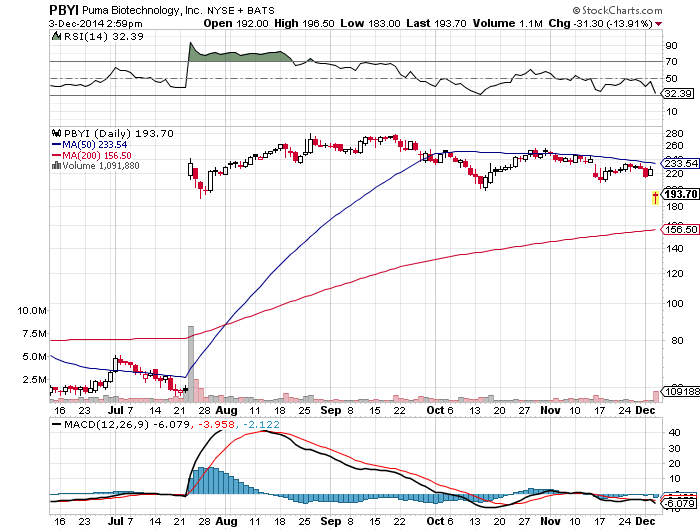Click the MACD black legend line marker
The height and width of the screenshot is (530, 700).
tap(57, 425)
